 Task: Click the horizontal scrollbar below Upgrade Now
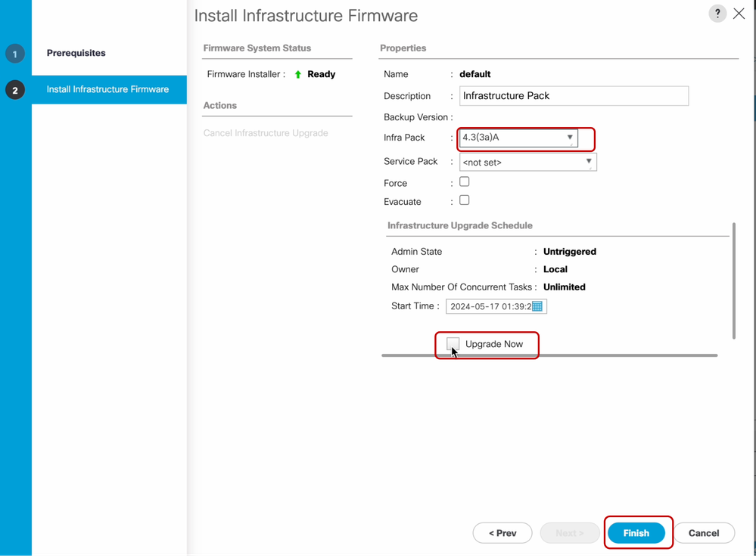(549, 355)
